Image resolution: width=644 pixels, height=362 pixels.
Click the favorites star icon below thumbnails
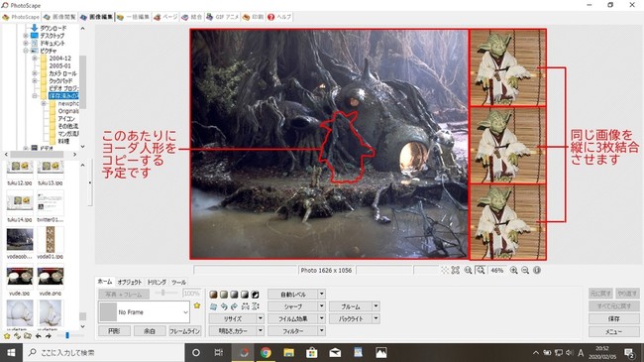pyautogui.click(x=7, y=336)
